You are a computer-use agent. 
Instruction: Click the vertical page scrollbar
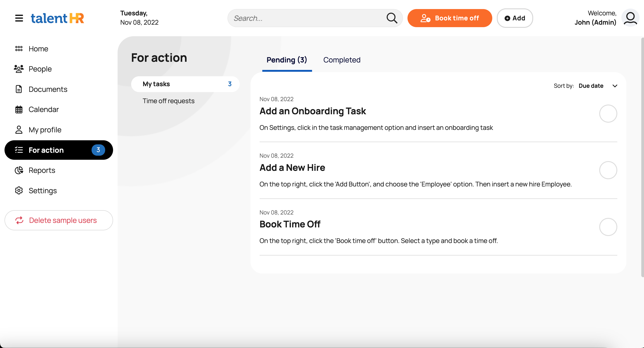tap(642, 157)
